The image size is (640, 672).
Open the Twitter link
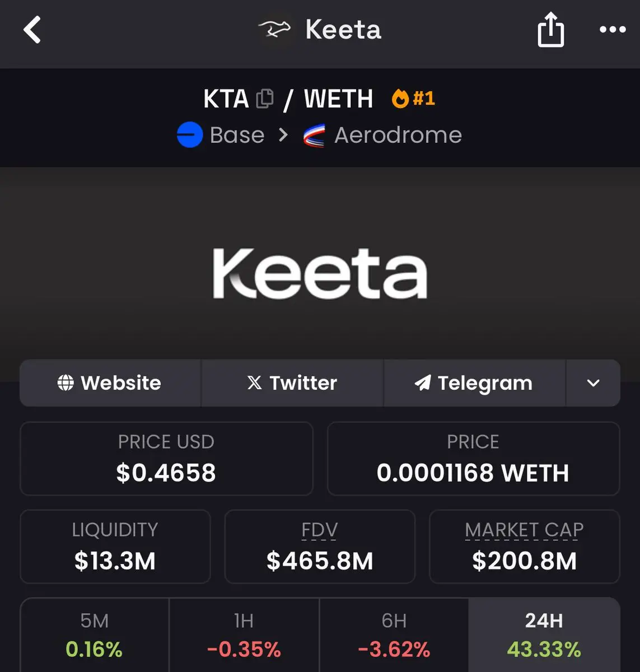click(x=292, y=383)
